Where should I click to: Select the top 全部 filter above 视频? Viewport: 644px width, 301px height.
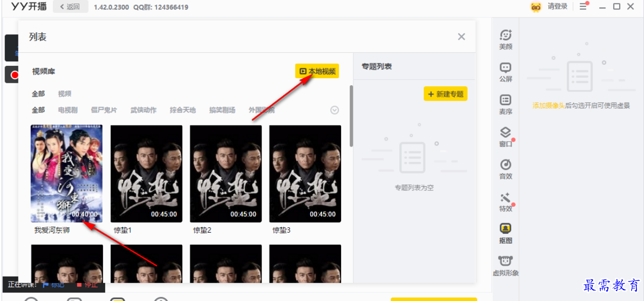38,94
